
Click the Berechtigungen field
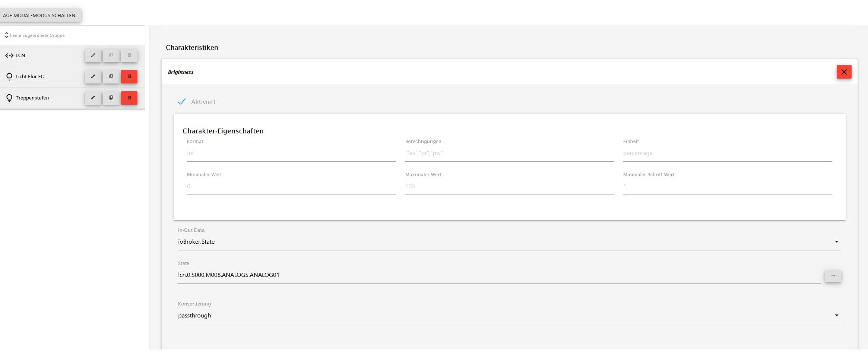509,153
